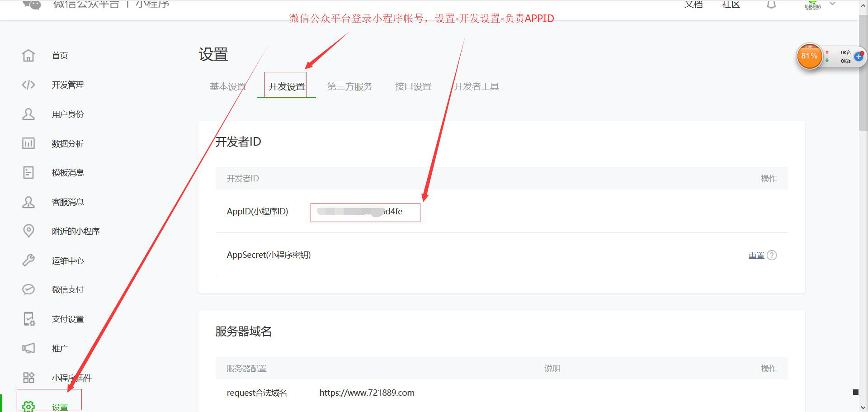
Task: Open 开发管理 in the sidebar
Action: [x=68, y=85]
